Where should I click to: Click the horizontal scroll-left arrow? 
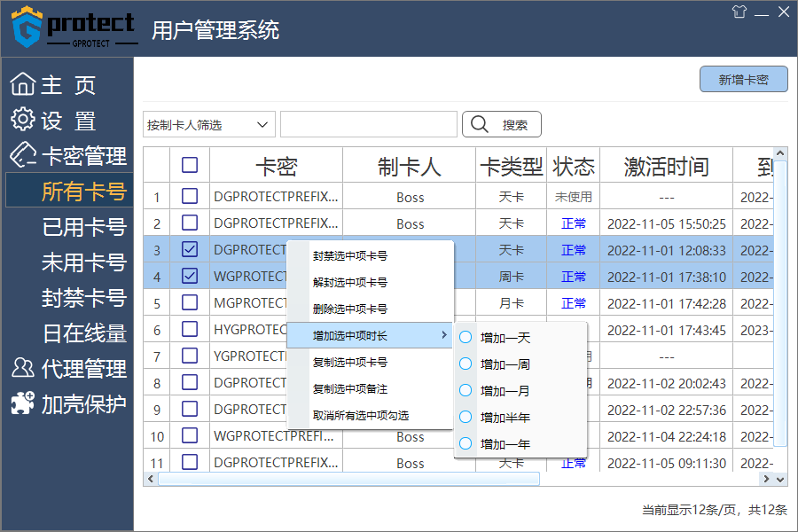pyautogui.click(x=150, y=479)
